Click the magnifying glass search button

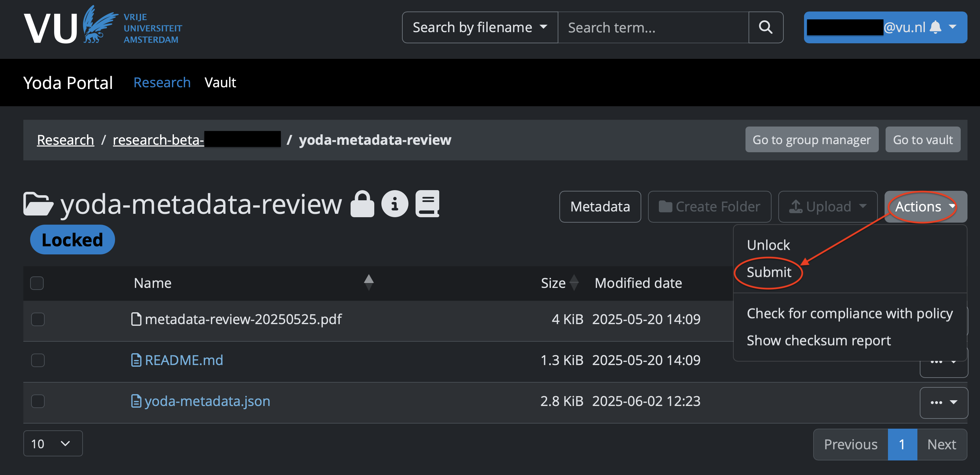pyautogui.click(x=765, y=27)
